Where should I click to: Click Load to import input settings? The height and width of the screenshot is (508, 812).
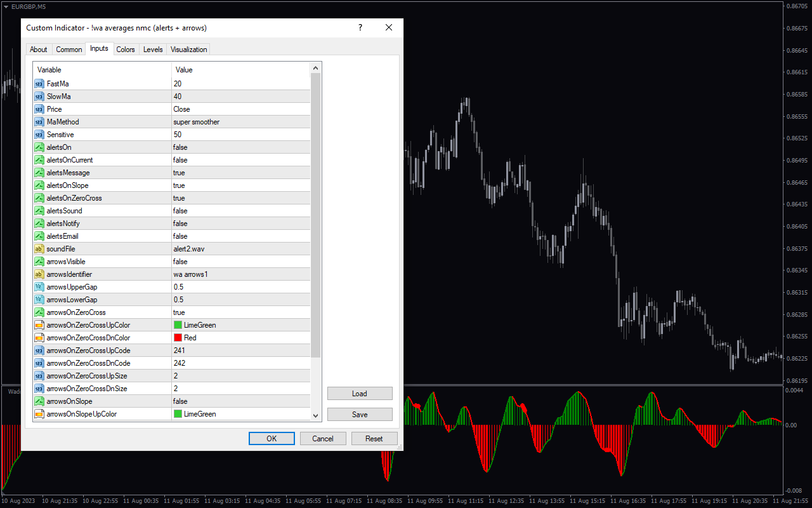pos(360,394)
